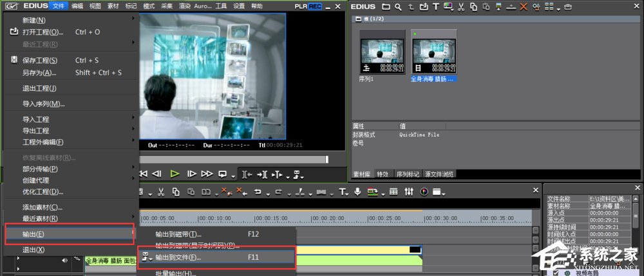Click the search icon in the bin toolbar

tap(399, 7)
